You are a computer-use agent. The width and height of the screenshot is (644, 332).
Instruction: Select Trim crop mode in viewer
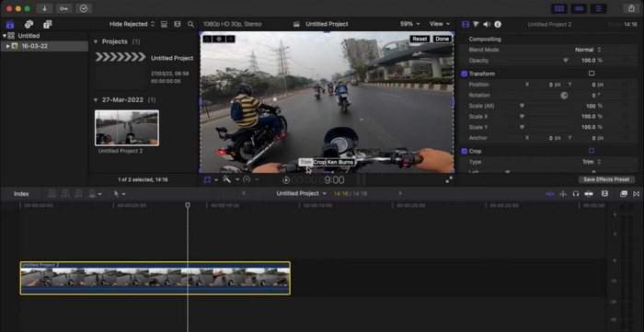tap(305, 162)
